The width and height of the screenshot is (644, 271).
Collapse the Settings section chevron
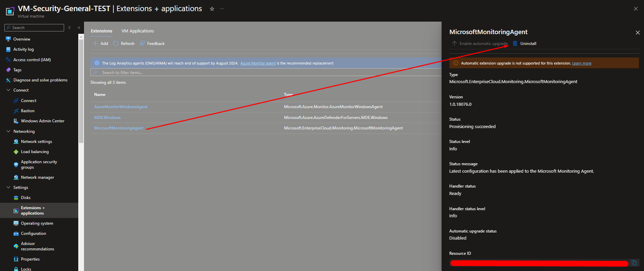coord(8,188)
